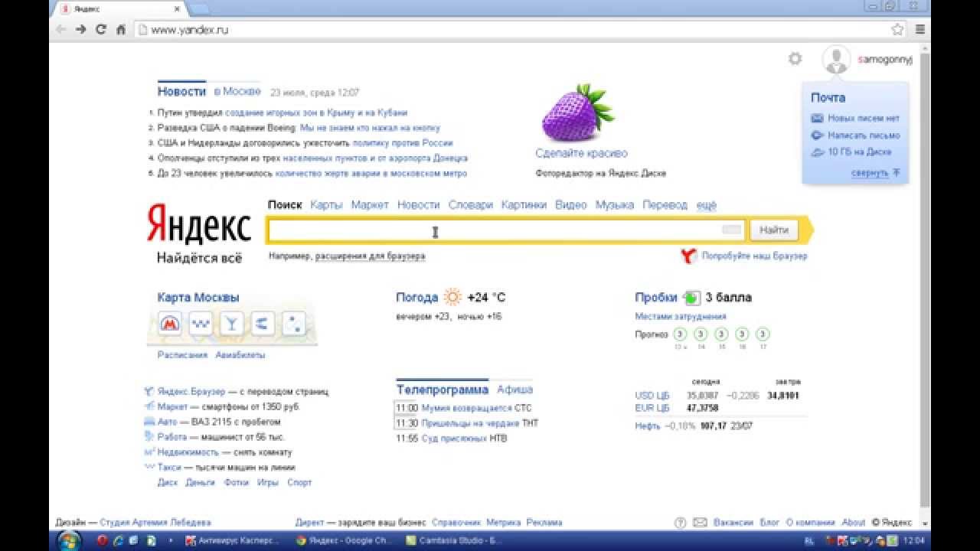Open Видео in the search services menu
The width and height of the screenshot is (980, 551).
pos(570,205)
